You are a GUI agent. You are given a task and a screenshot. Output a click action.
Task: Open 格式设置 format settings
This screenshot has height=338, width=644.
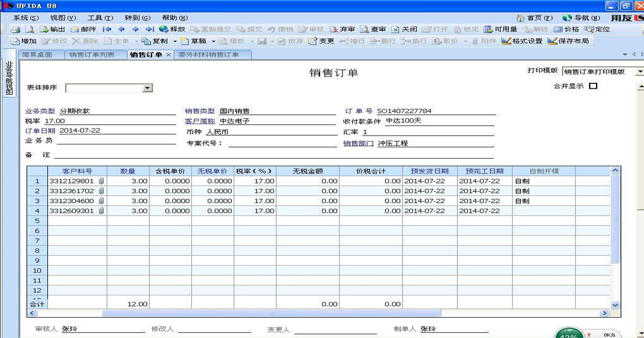(521, 41)
